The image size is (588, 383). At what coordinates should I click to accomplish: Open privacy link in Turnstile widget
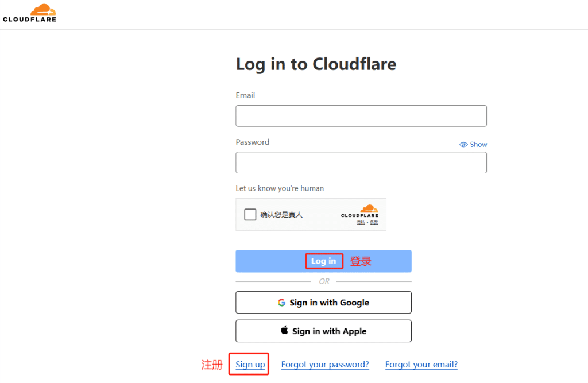(x=361, y=222)
